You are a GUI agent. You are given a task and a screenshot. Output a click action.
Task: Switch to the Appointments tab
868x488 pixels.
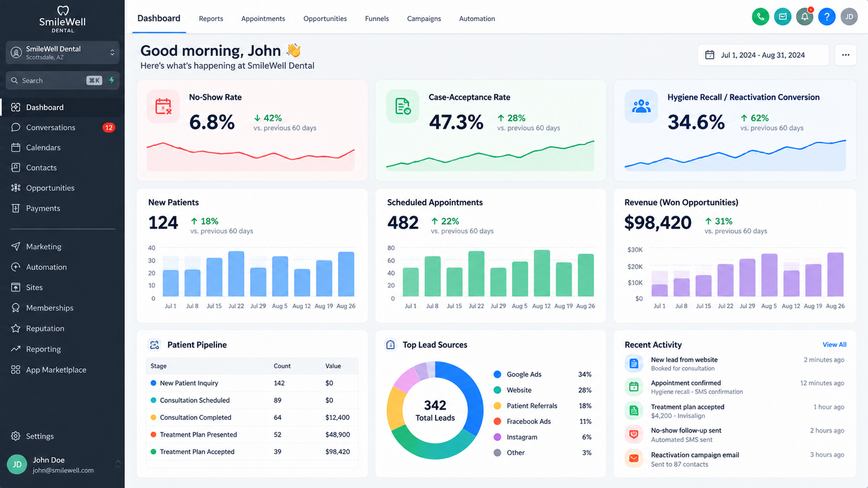[263, 18]
